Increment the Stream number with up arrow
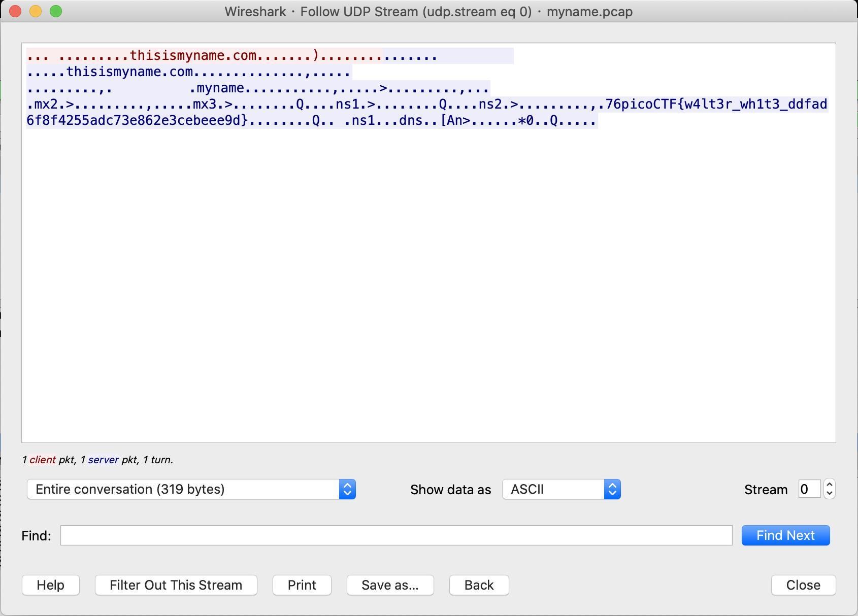The height and width of the screenshot is (616, 858). coord(829,485)
